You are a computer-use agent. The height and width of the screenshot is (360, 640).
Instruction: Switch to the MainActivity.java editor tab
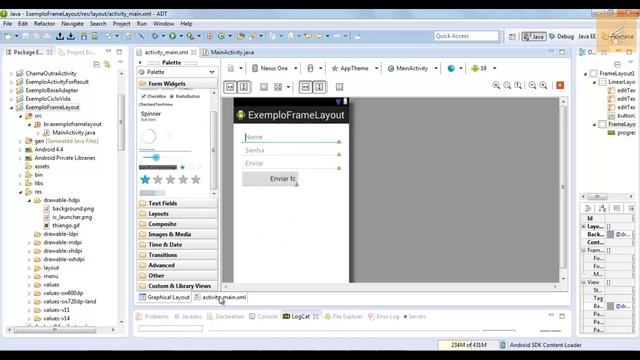[x=232, y=52]
